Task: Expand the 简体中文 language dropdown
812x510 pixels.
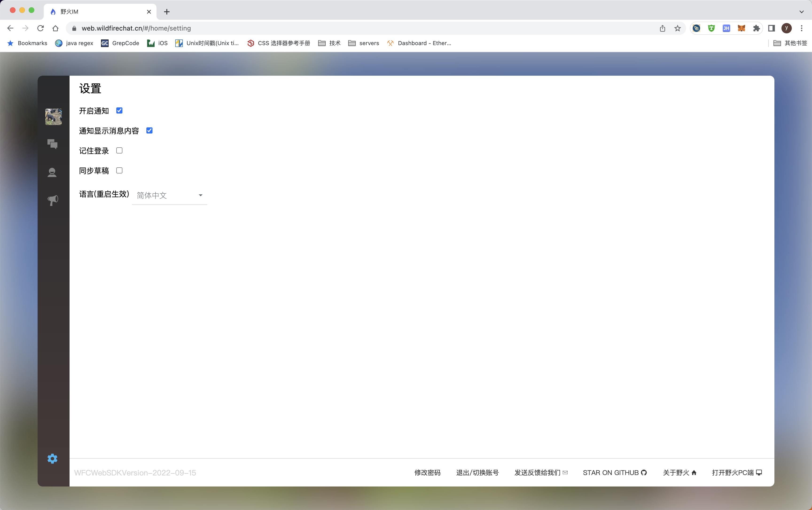Action: 169,195
